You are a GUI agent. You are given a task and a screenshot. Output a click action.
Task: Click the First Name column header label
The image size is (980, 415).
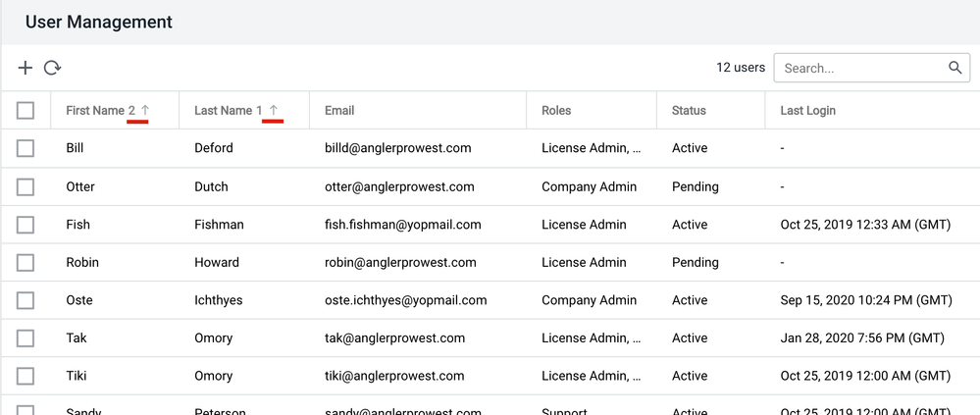94,111
